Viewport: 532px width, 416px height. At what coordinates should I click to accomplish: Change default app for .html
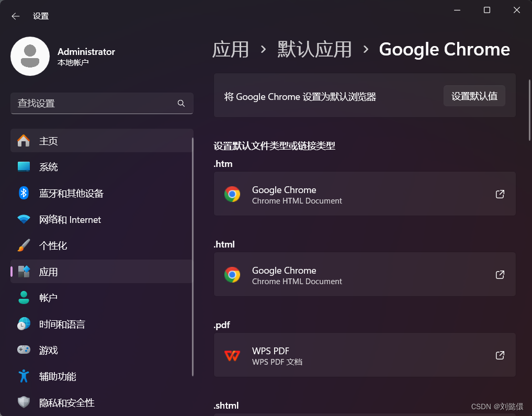point(365,274)
